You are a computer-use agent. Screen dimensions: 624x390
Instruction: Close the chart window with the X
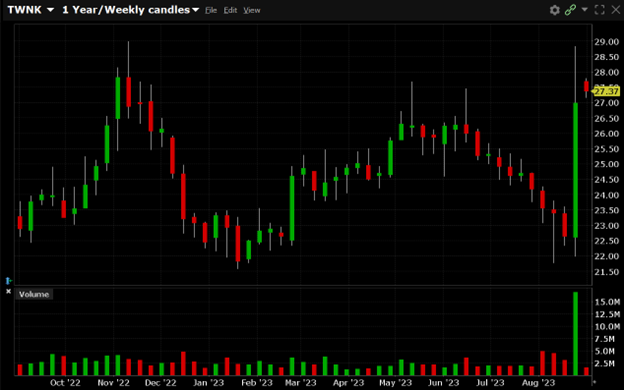[x=616, y=10]
